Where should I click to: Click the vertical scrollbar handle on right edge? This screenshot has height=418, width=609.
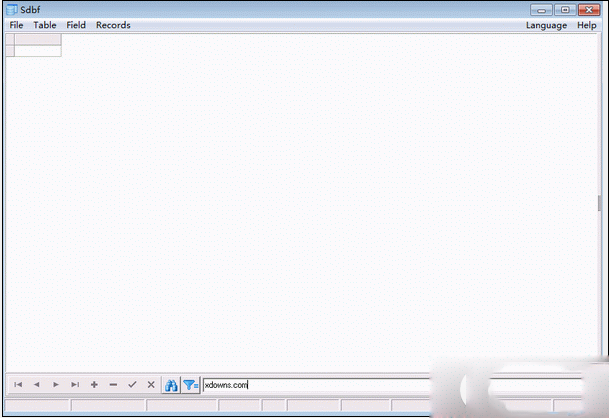pos(600,203)
